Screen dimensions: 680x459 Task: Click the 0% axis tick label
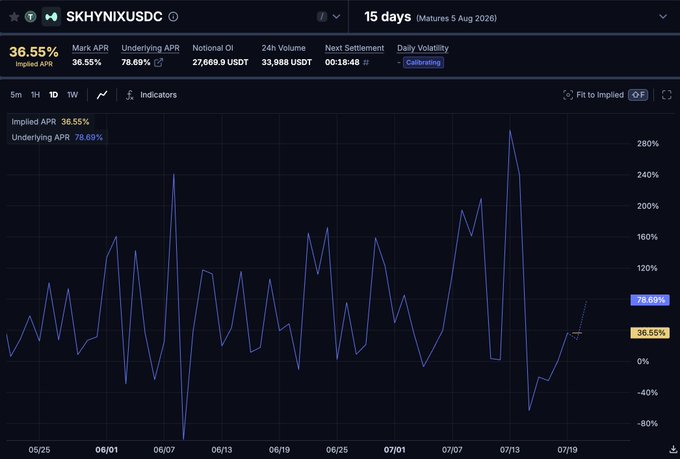[643, 361]
